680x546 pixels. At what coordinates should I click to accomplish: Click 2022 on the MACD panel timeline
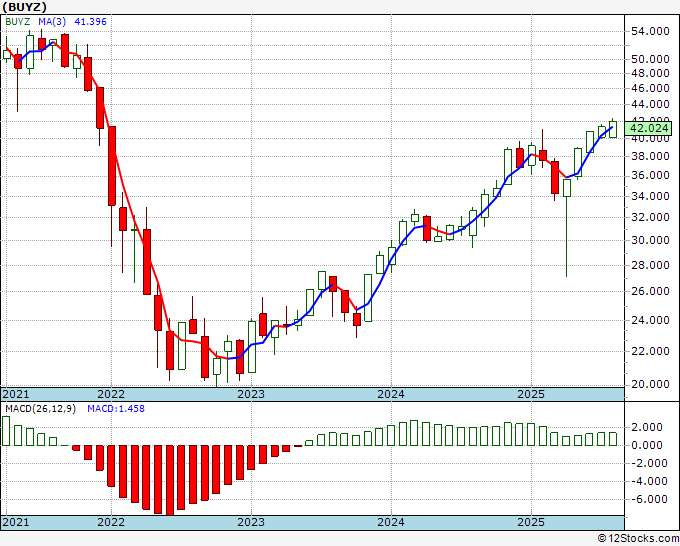111,522
